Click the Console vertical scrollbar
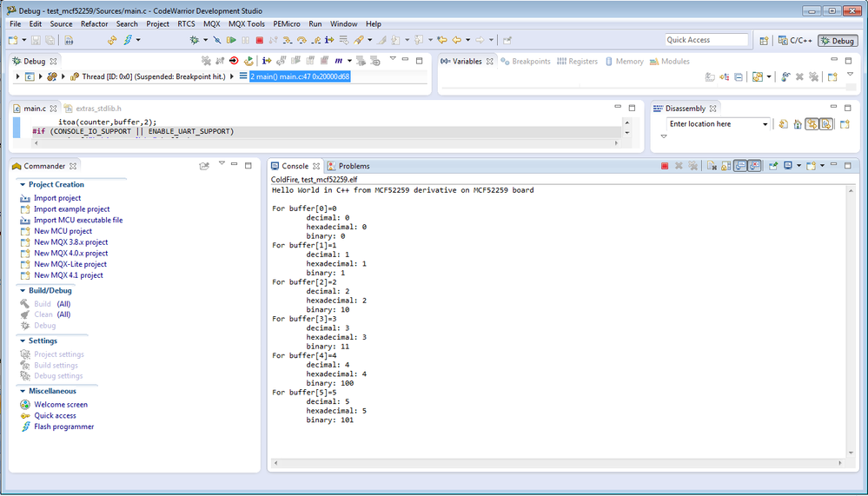Image resolution: width=868 pixels, height=496 pixels. tap(851, 321)
